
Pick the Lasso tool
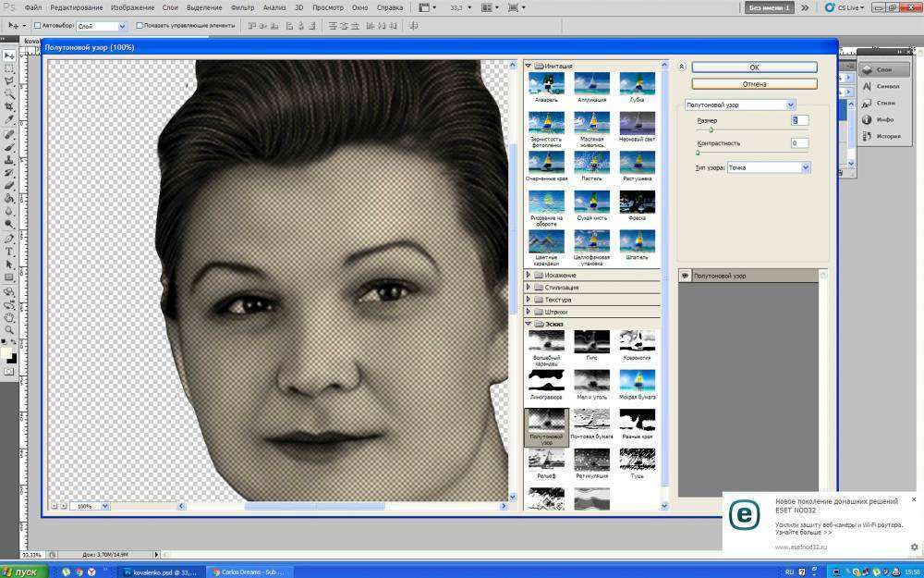pos(9,81)
